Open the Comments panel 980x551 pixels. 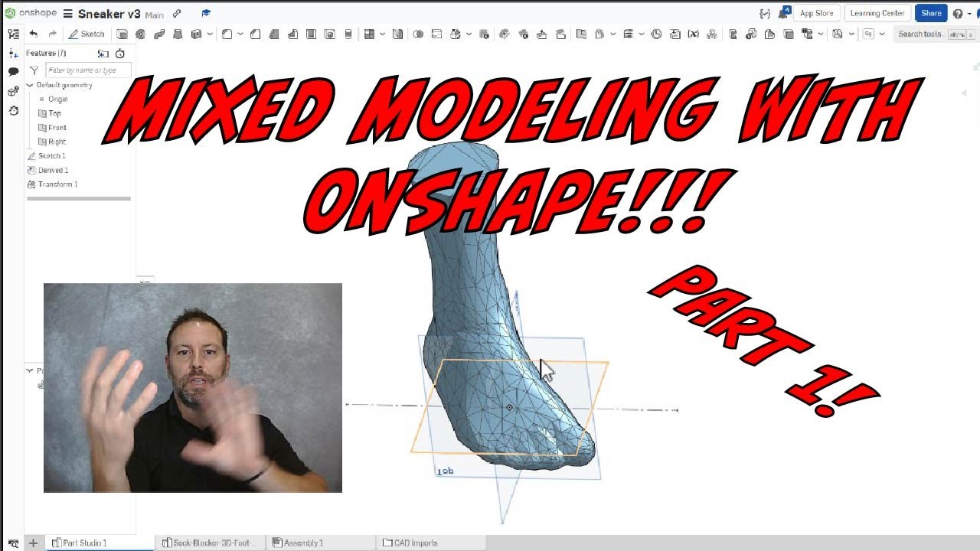(13, 72)
